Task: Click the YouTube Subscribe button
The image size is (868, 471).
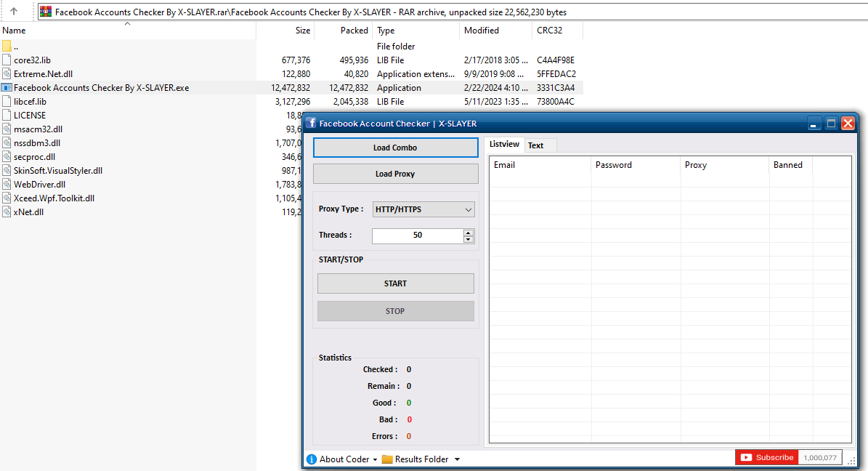Action: click(767, 457)
